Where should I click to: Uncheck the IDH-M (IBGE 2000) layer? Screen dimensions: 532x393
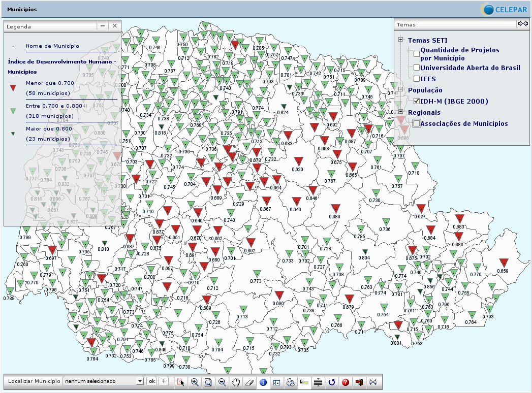(x=417, y=101)
